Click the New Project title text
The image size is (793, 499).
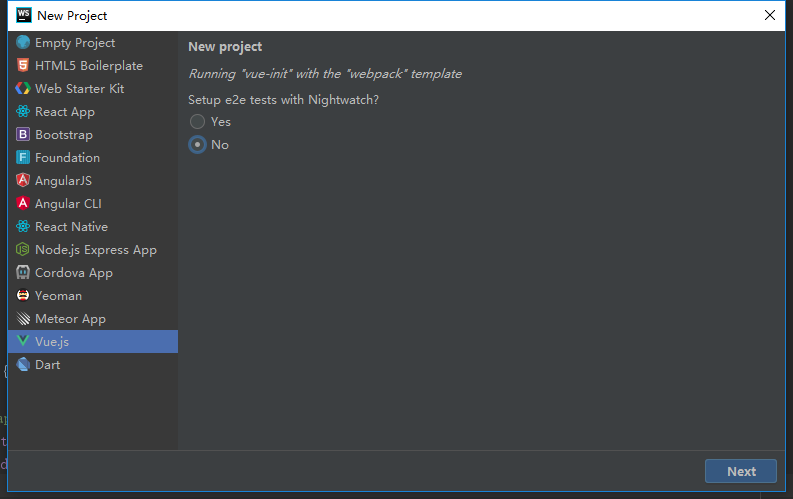point(72,16)
